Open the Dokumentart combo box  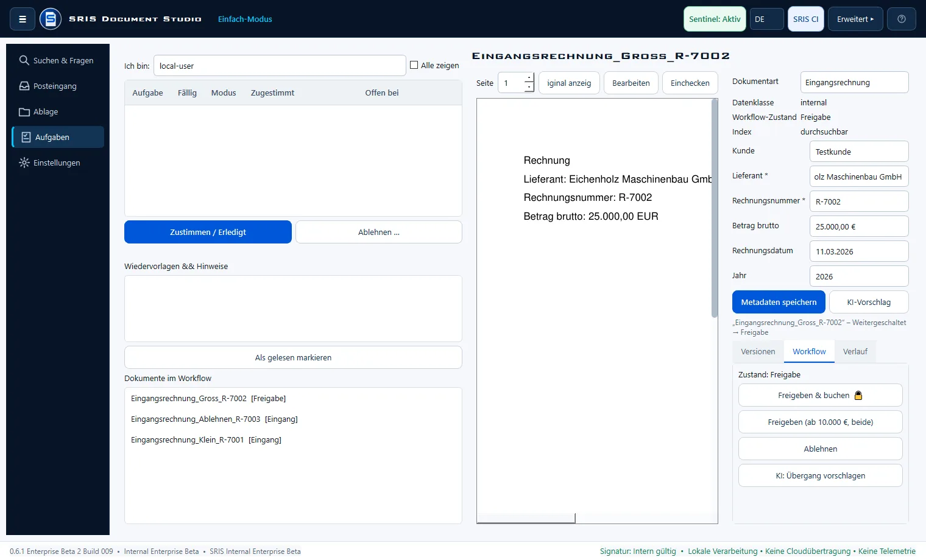coord(854,82)
